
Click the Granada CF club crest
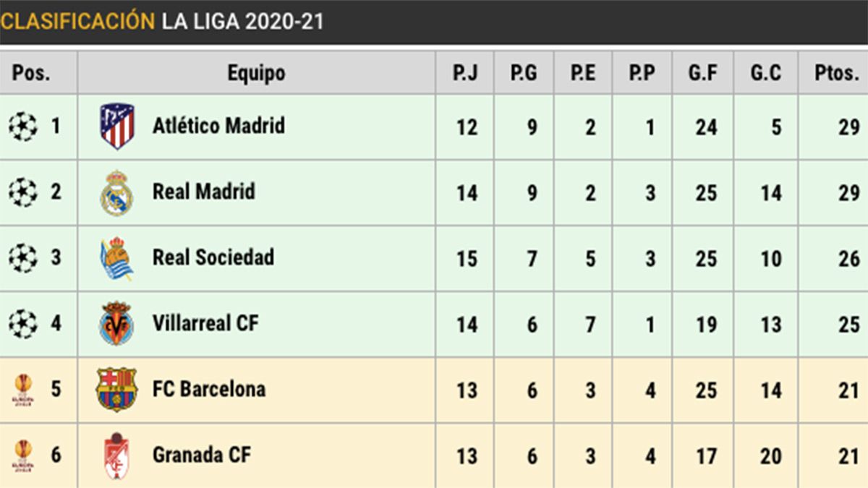(116, 455)
